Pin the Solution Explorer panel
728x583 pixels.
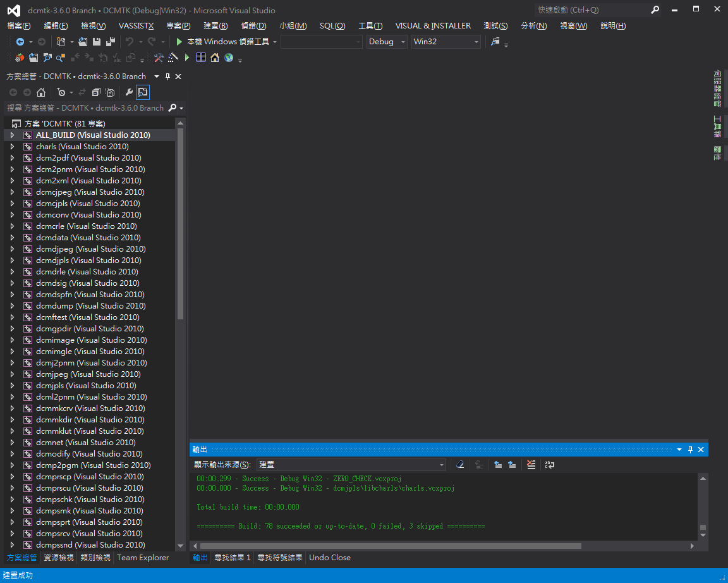tap(168, 77)
